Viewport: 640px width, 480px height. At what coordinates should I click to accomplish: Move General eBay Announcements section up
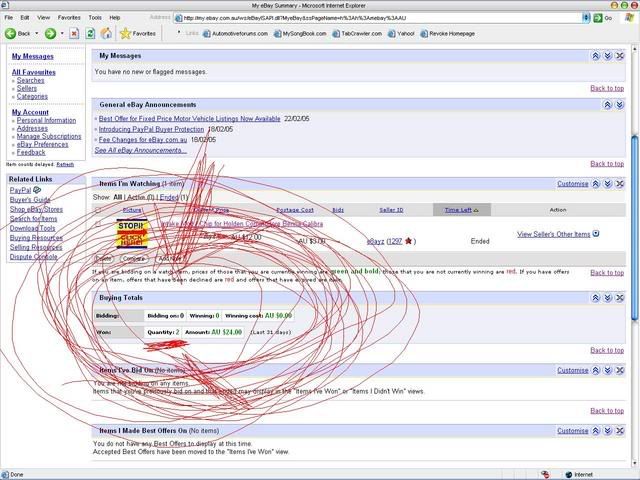coord(607,105)
